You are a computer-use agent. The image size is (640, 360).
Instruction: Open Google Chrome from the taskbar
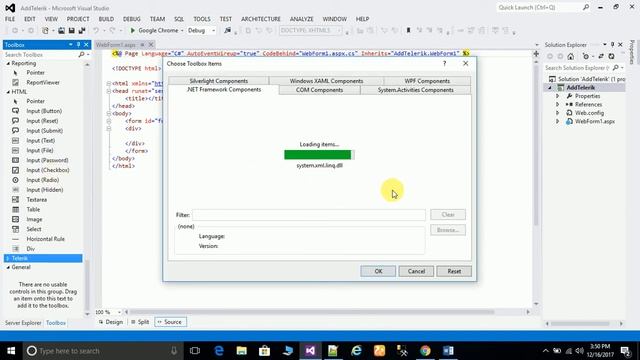425,351
